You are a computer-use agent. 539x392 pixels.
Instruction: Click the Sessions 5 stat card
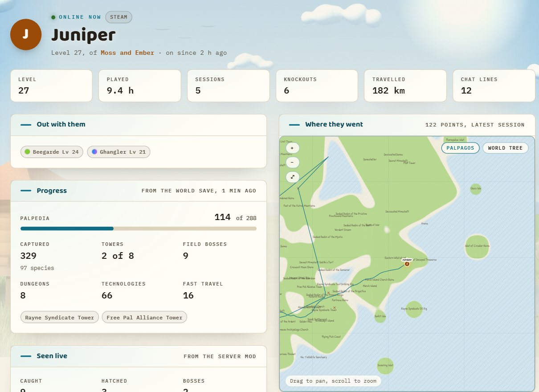228,86
